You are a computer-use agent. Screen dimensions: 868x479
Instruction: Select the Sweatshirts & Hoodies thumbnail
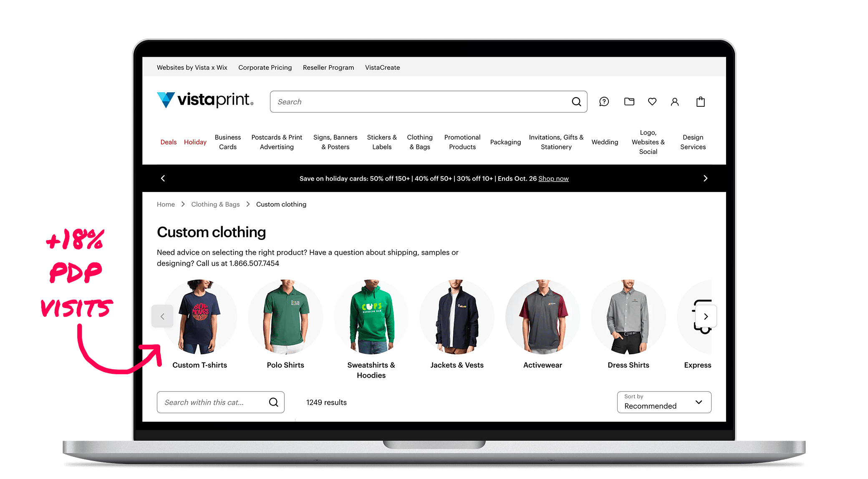coord(371,317)
